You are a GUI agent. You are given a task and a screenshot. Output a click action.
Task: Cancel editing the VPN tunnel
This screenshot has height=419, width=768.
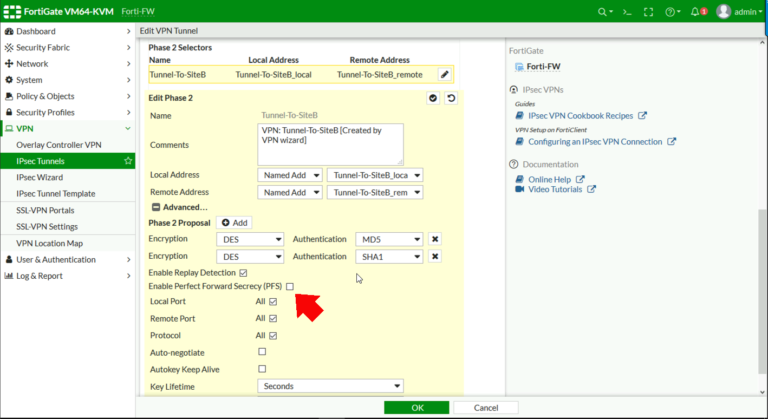486,408
